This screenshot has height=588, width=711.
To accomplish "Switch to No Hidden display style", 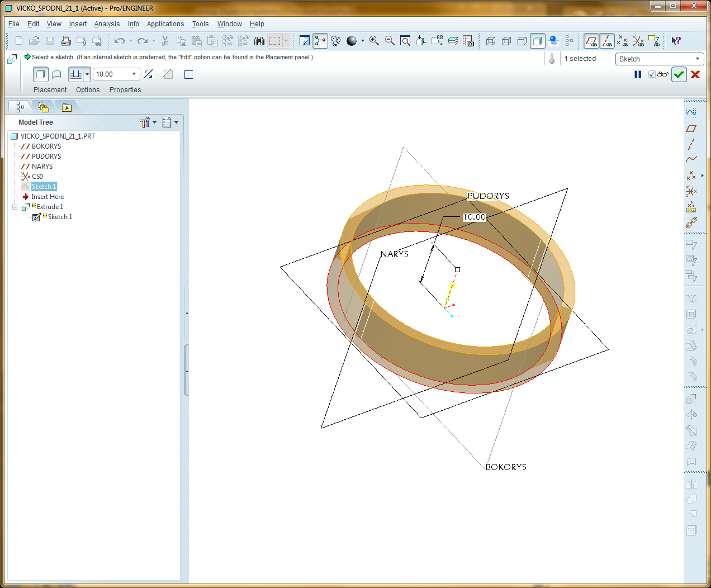I will click(x=522, y=41).
